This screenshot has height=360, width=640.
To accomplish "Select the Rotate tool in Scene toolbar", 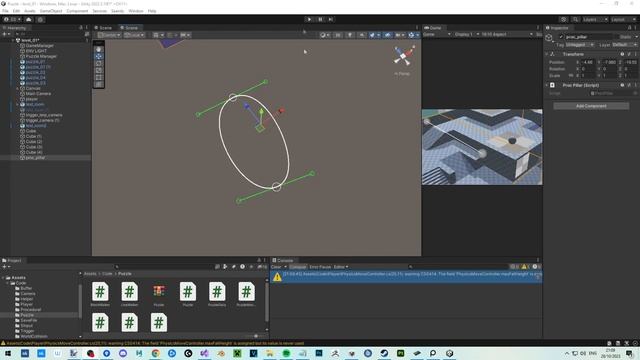I will [x=99, y=63].
